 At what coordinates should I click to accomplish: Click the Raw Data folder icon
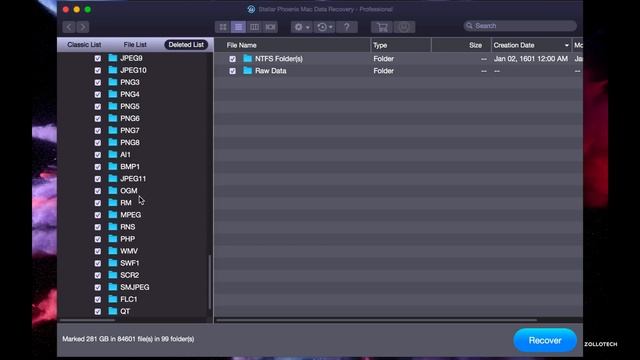[247, 71]
